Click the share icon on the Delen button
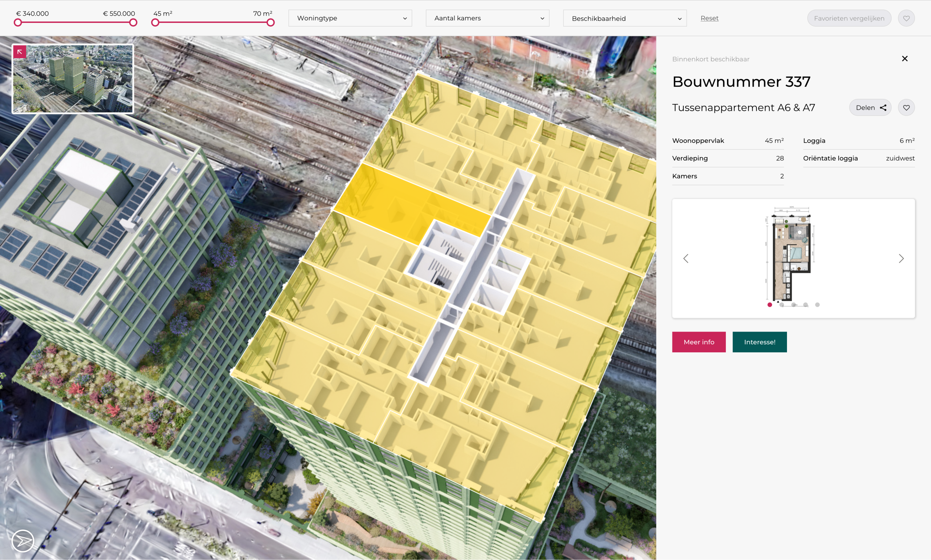 [883, 108]
